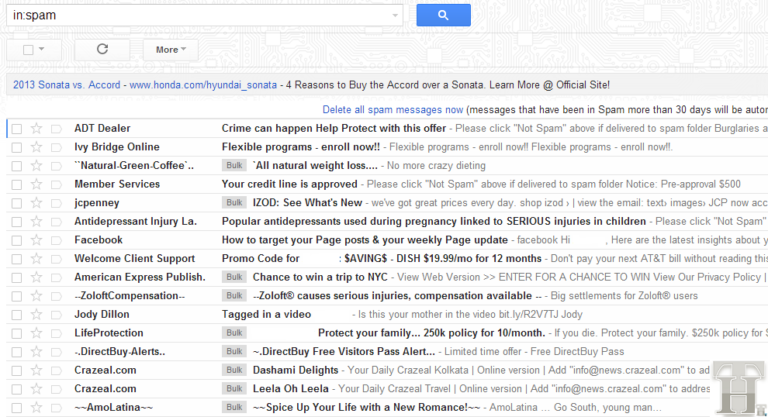This screenshot has height=417, width=768.
Task: Star the LifeProtection message
Action: pyautogui.click(x=36, y=333)
